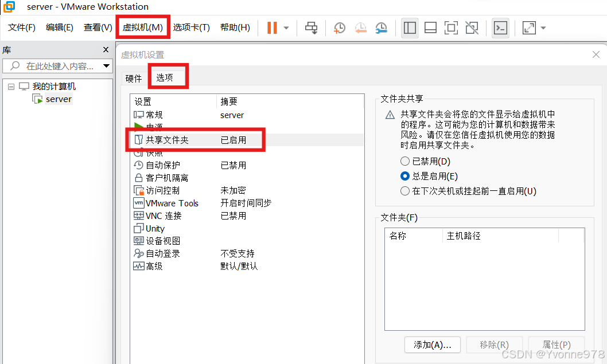607x364 pixels.
Task: Click the 添加(A)... button
Action: pos(433,345)
